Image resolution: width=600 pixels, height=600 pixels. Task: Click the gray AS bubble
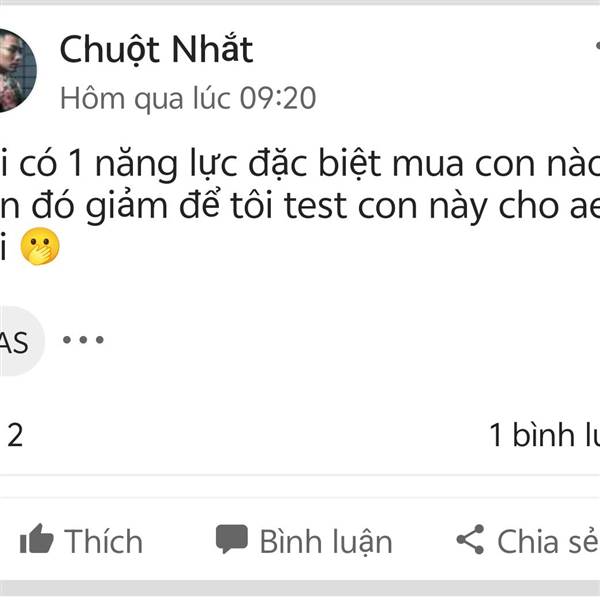[14, 343]
